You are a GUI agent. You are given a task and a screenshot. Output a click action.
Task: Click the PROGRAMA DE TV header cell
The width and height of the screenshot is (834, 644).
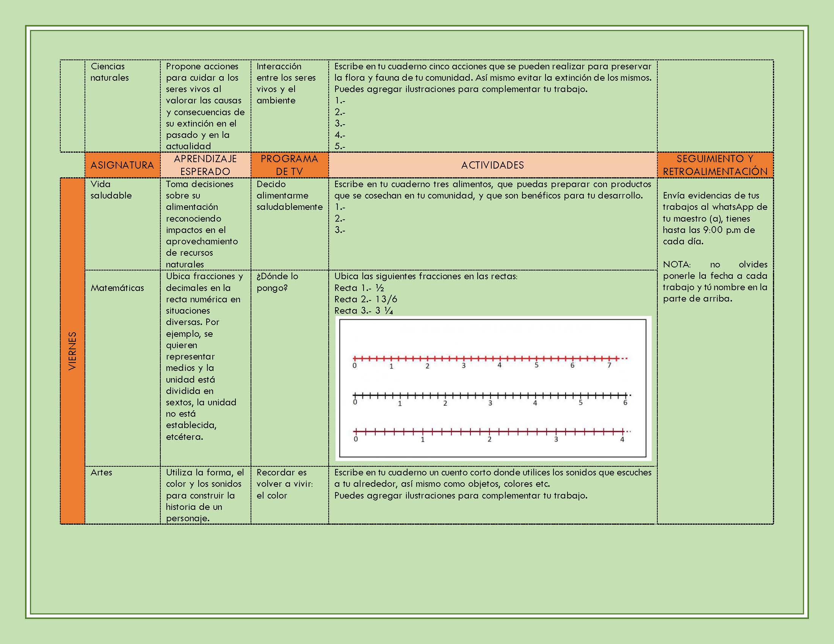coord(290,165)
